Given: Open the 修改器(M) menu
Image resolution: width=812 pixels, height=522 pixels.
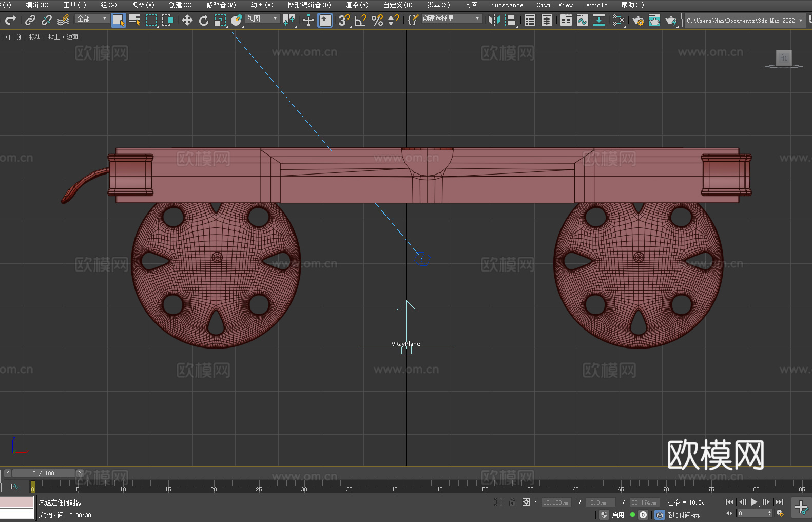Looking at the screenshot, I should coord(221,5).
